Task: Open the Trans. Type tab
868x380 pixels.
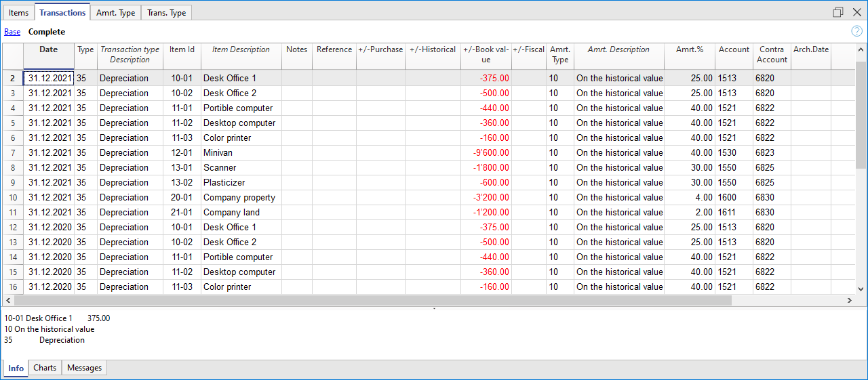Action: pos(166,13)
